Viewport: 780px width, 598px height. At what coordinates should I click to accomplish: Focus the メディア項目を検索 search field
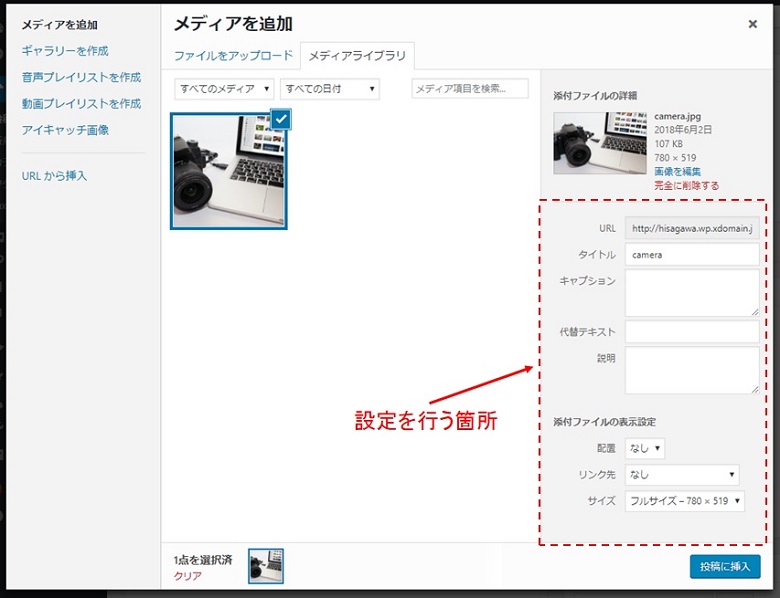tap(470, 89)
